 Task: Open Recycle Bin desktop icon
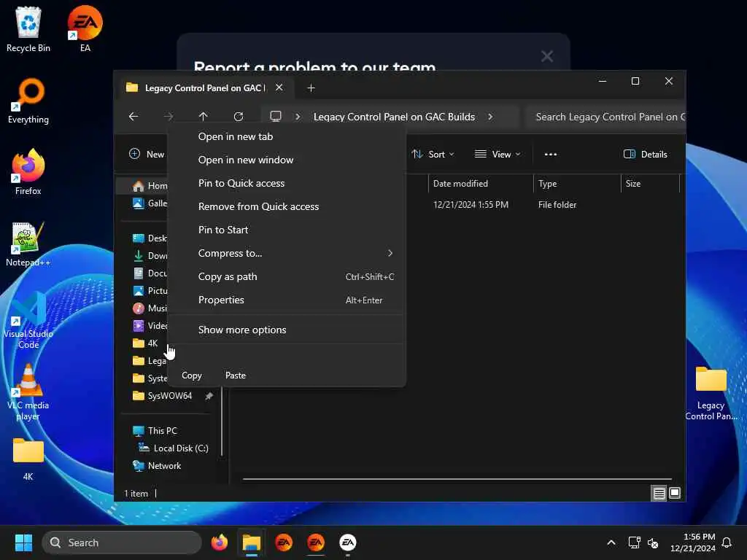(28, 29)
